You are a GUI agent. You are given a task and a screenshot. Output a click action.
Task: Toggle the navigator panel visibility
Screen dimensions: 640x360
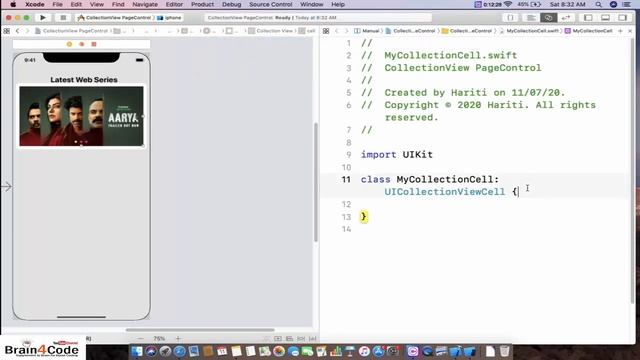point(588,18)
